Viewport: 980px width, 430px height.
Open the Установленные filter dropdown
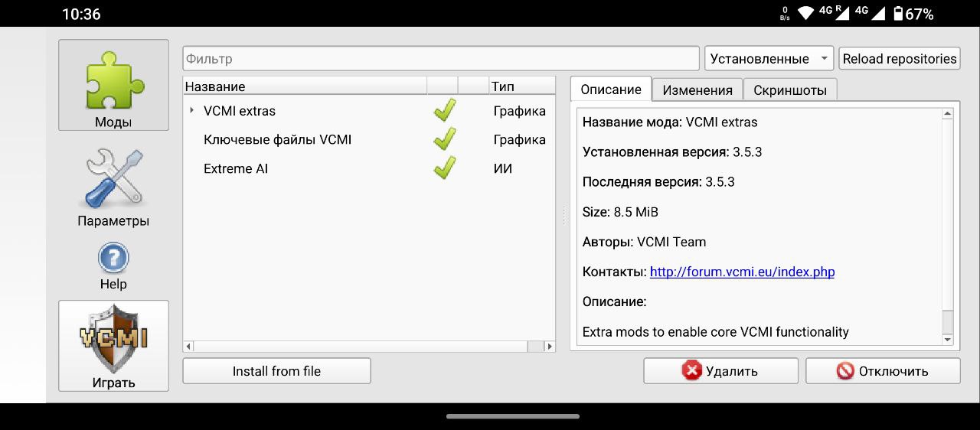pyautogui.click(x=769, y=59)
